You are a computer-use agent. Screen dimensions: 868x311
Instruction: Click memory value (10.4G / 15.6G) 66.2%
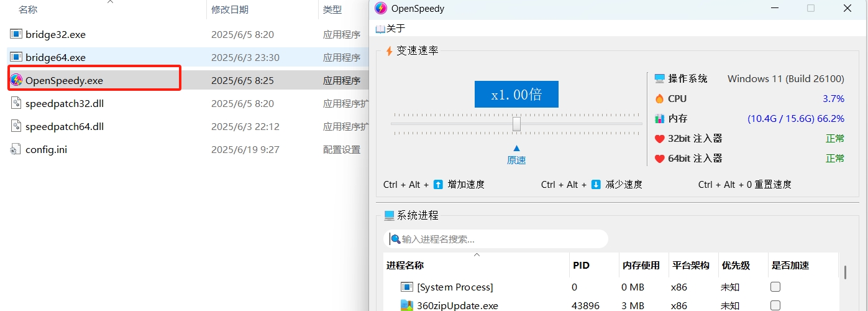pyautogui.click(x=796, y=118)
